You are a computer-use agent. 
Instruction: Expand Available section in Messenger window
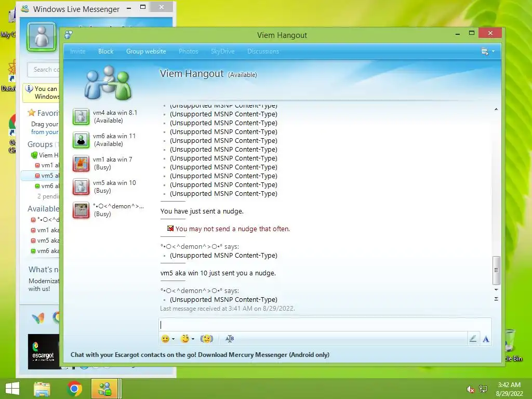(44, 209)
